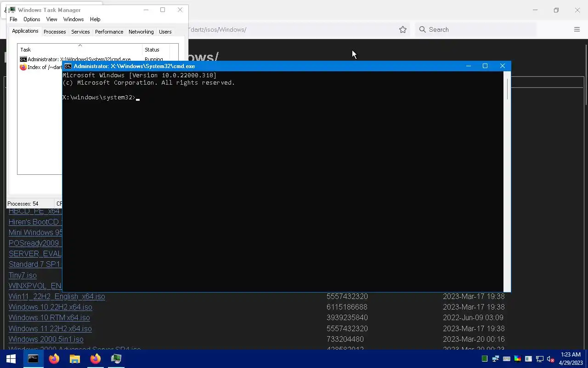Open the Task Manager Windows menu
The height and width of the screenshot is (368, 588).
(73, 19)
